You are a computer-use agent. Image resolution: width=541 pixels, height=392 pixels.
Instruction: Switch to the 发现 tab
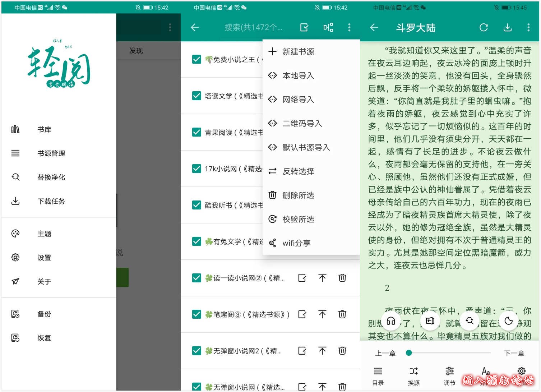[136, 51]
